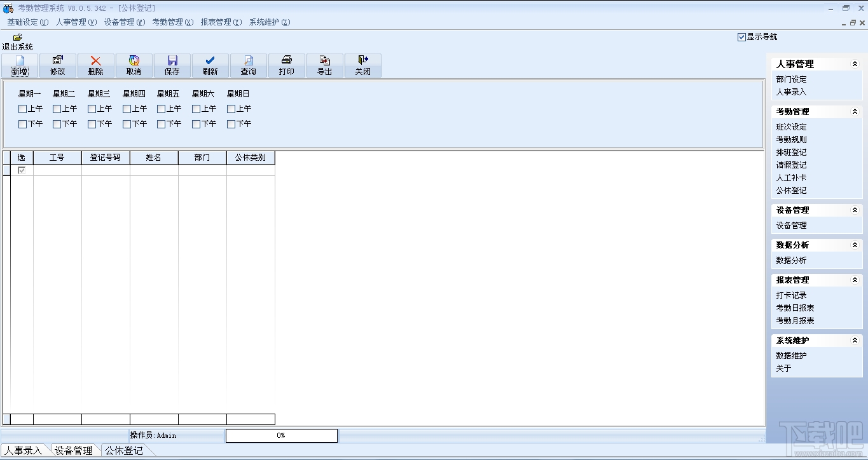Image resolution: width=868 pixels, height=460 pixels.
Task: Click the 部门 column header
Action: point(202,158)
